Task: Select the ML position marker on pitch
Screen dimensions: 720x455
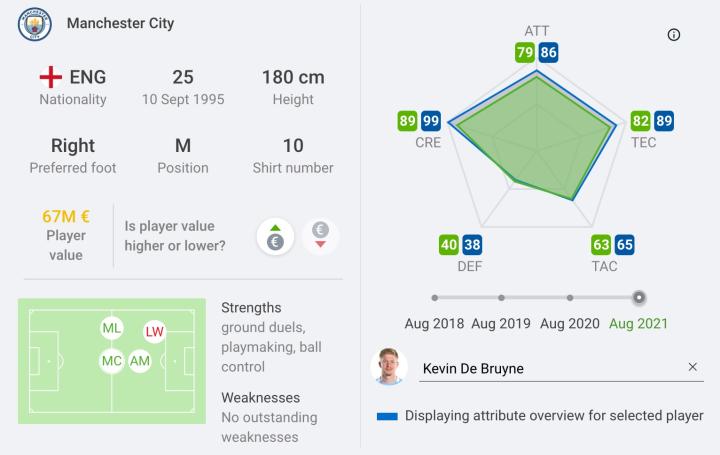Action: (x=112, y=328)
